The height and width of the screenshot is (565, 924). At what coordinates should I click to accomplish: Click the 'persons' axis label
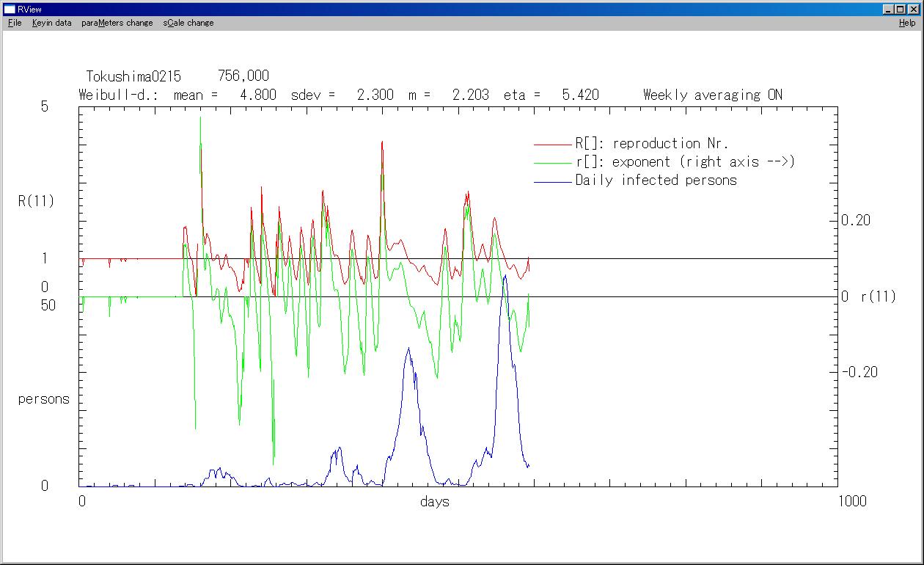point(44,400)
